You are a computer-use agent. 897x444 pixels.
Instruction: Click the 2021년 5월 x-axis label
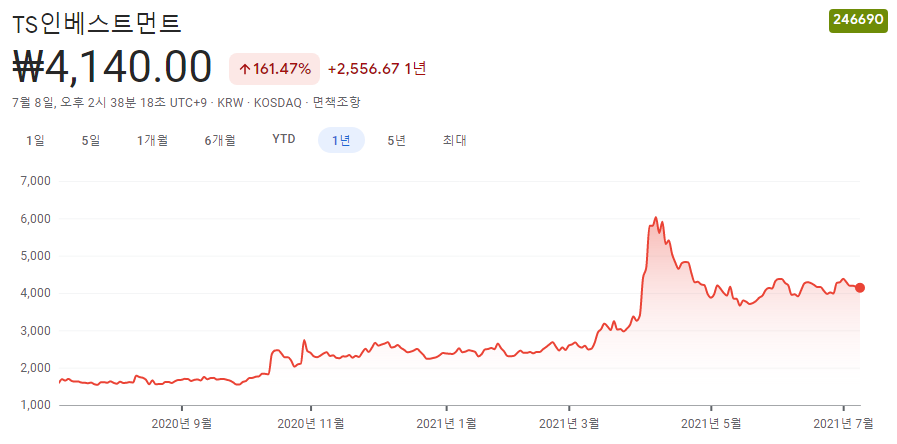(x=711, y=424)
